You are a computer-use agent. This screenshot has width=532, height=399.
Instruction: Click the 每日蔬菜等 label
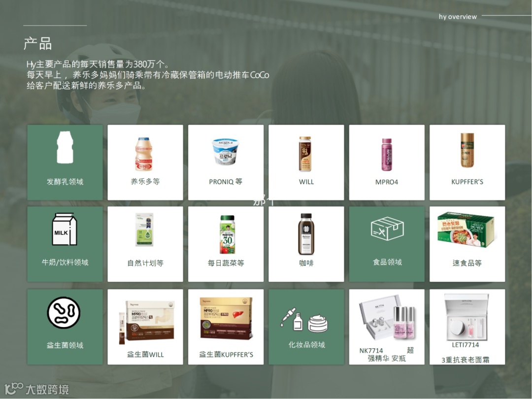[x=226, y=263]
